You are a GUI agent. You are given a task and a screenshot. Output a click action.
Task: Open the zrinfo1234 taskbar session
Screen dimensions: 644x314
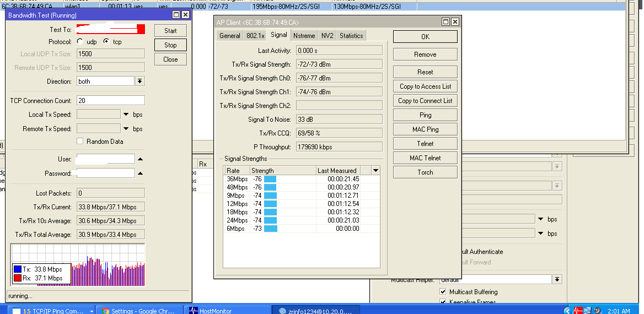(x=316, y=311)
